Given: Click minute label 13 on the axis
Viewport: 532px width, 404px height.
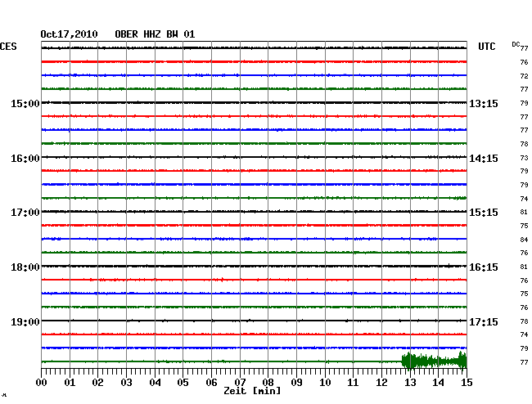Looking at the screenshot, I should click(x=410, y=382).
